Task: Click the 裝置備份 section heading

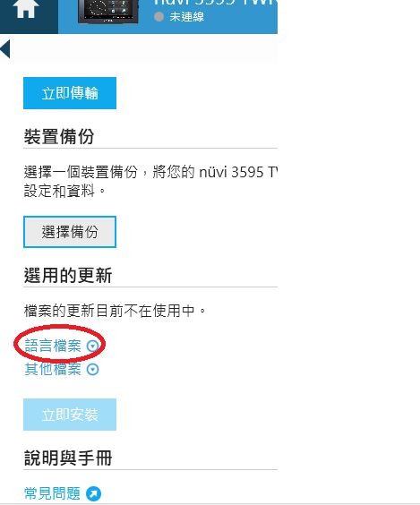Action: (59, 136)
